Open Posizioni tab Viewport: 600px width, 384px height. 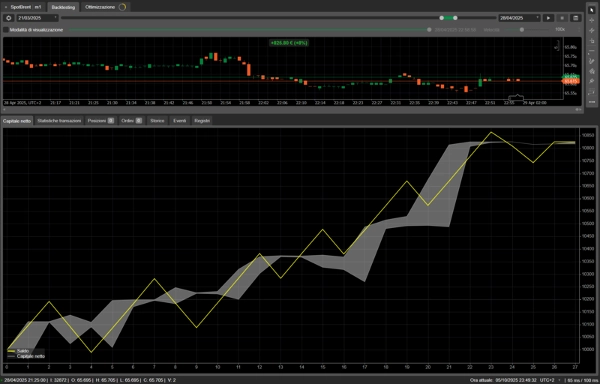click(100, 120)
